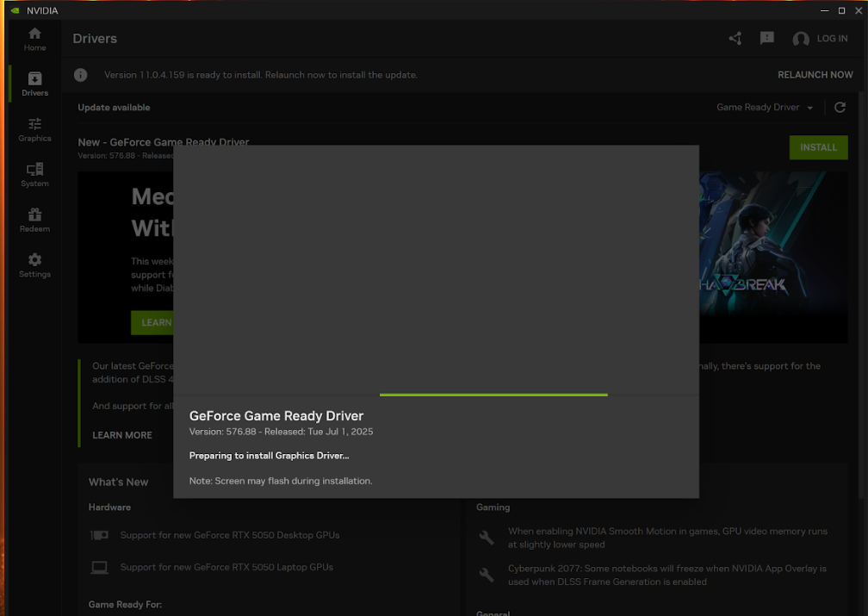Click the 'Gaming' section heading
This screenshot has height=616, width=868.
493,507
